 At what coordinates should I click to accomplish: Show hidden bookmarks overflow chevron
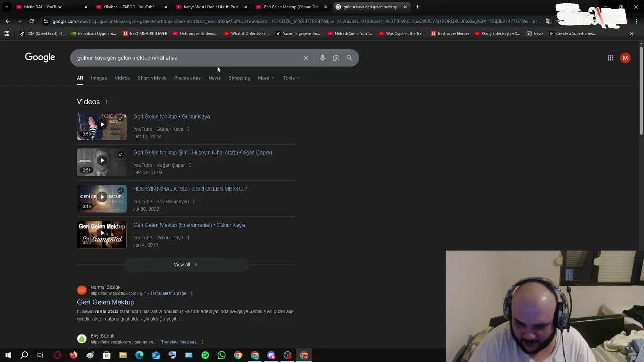pos(632,34)
